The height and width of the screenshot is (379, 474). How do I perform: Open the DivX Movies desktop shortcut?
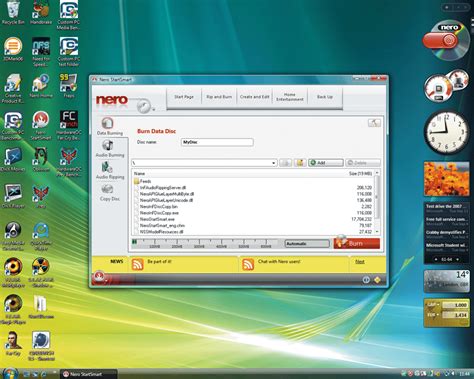coord(13,159)
